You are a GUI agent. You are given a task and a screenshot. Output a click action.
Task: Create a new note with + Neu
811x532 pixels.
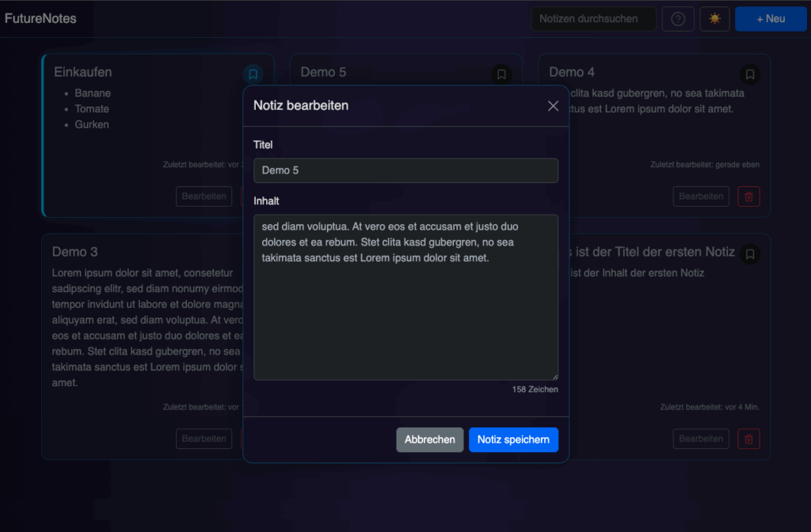pyautogui.click(x=770, y=18)
